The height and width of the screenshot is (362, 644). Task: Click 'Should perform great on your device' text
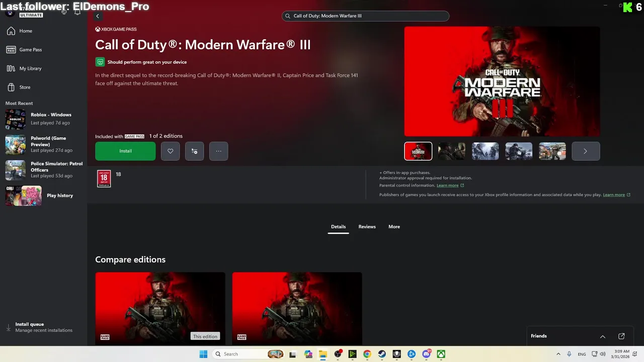(147, 62)
